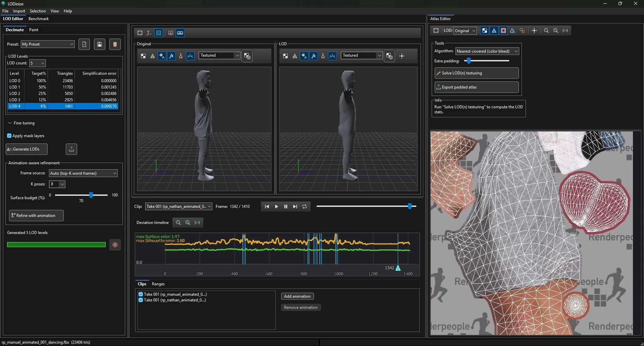This screenshot has width=644, height=346.
Task: Click the LOD view pan/move icon
Action: pyautogui.click(x=402, y=56)
